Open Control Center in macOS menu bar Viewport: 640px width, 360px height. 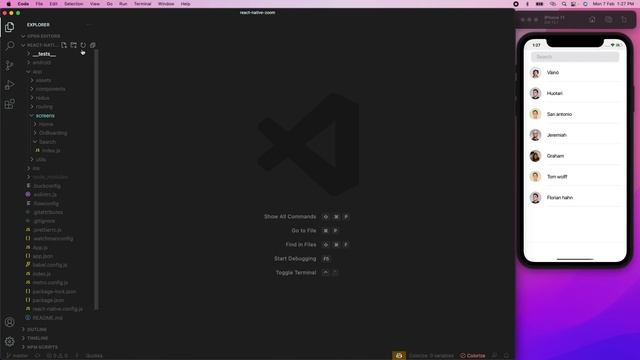click(574, 4)
